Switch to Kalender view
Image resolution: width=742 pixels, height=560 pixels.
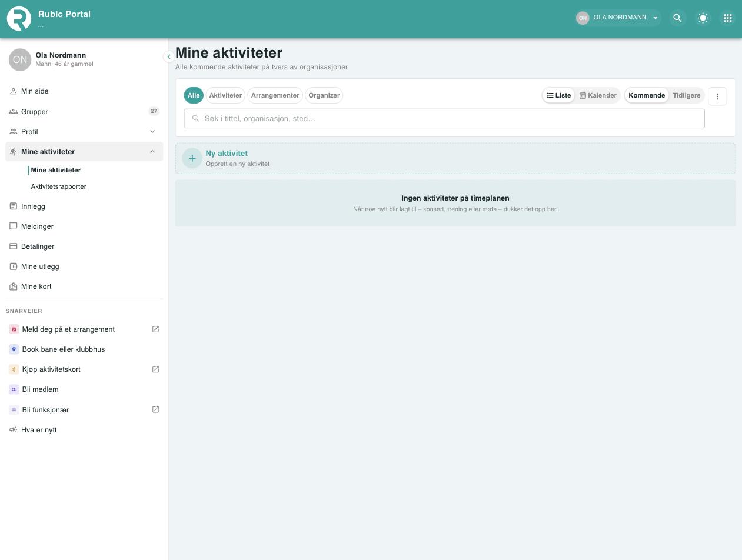(x=598, y=95)
